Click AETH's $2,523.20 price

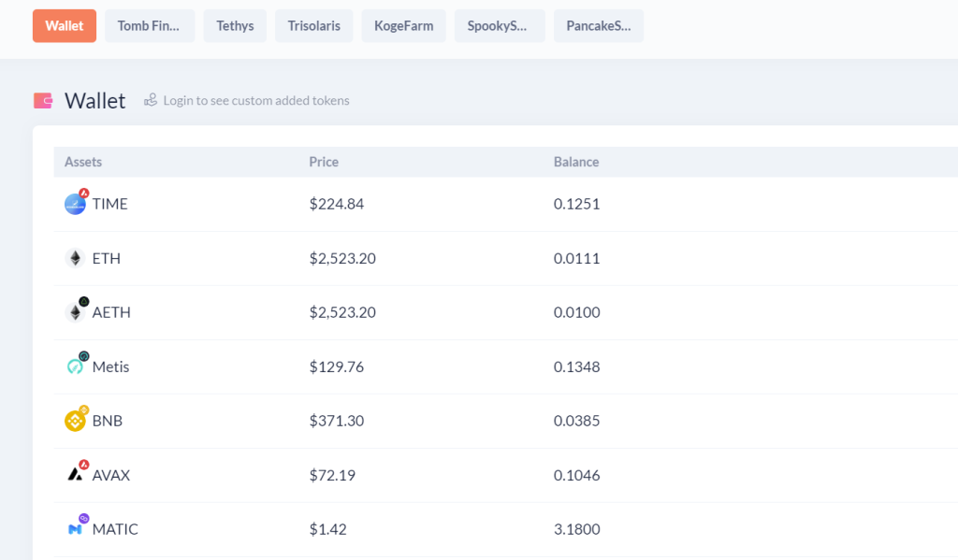pos(342,312)
